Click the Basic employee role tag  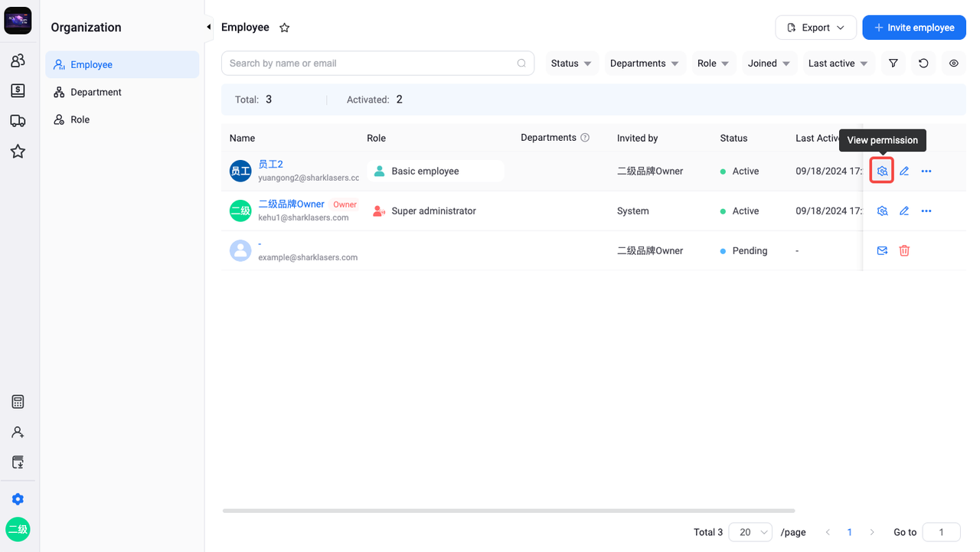(x=436, y=171)
